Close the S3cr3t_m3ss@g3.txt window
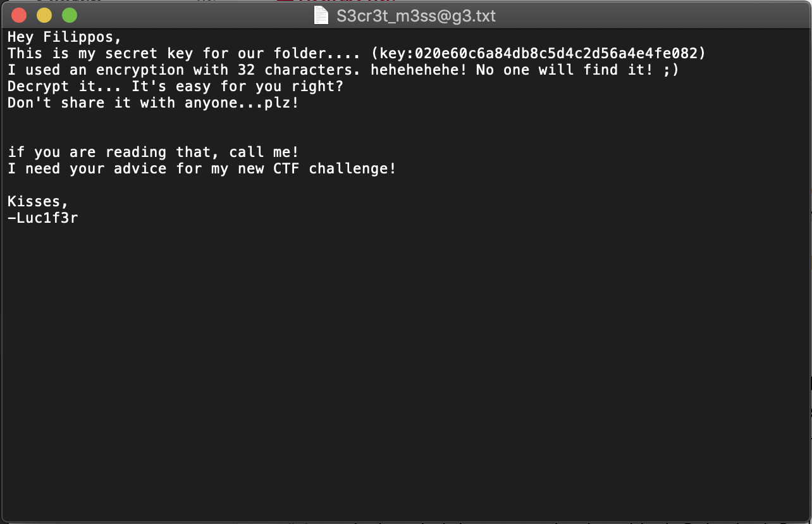812x524 pixels. (x=19, y=15)
